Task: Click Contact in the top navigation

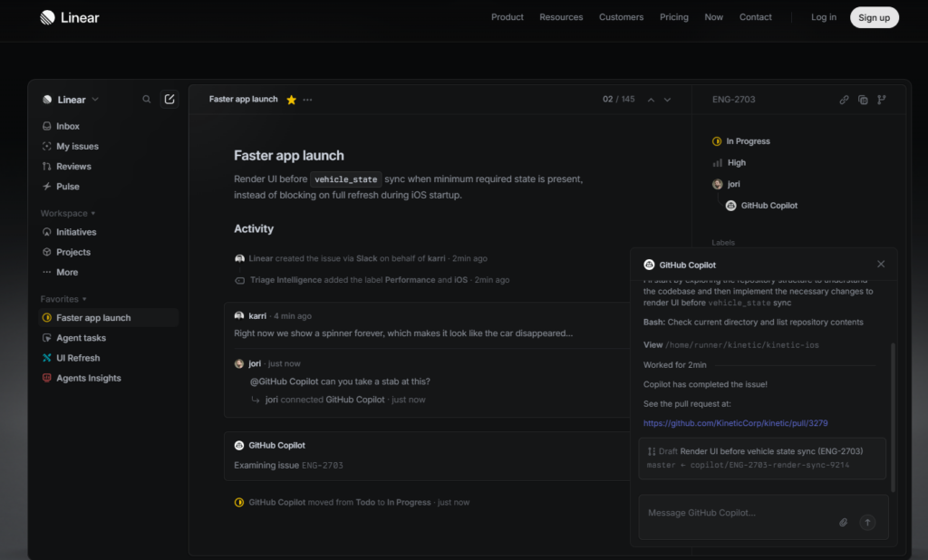Action: pos(755,17)
